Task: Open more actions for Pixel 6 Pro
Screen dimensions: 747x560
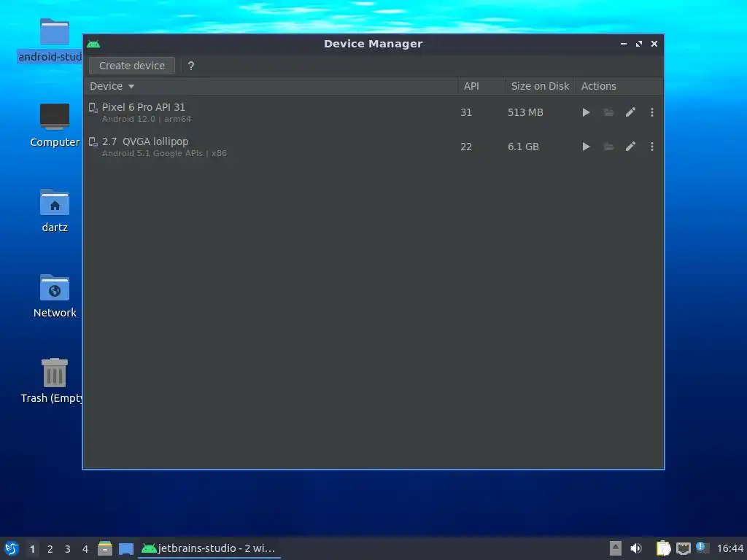Action: [x=652, y=112]
